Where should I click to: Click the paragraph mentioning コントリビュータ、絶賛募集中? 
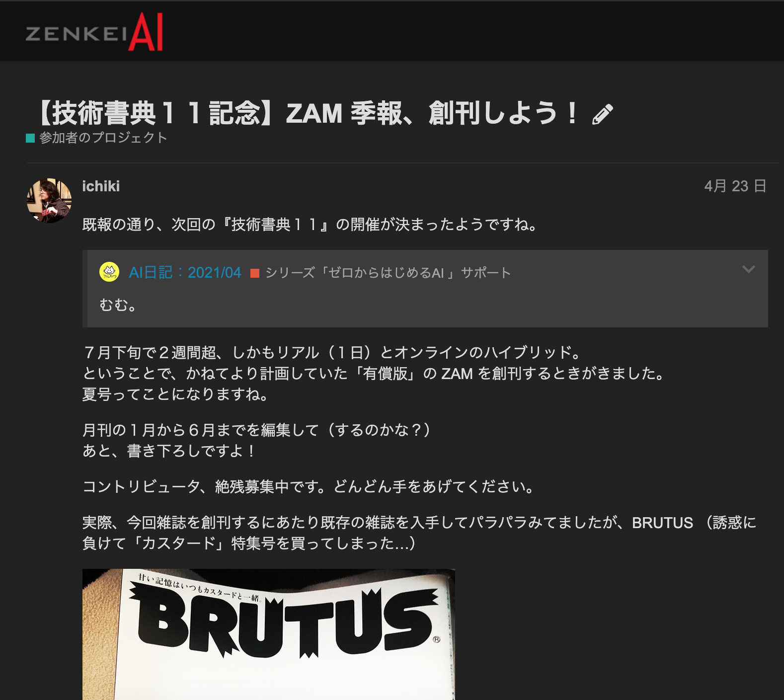pos(309,486)
